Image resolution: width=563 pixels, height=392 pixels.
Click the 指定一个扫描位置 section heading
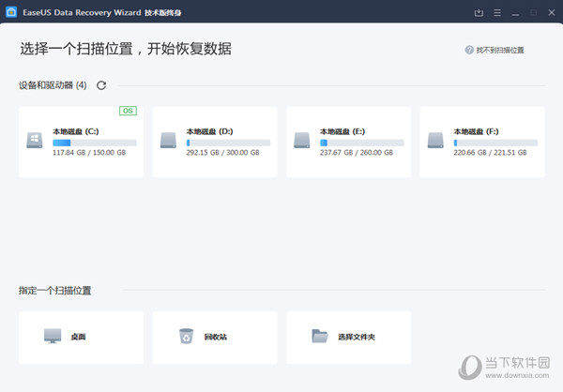55,291
